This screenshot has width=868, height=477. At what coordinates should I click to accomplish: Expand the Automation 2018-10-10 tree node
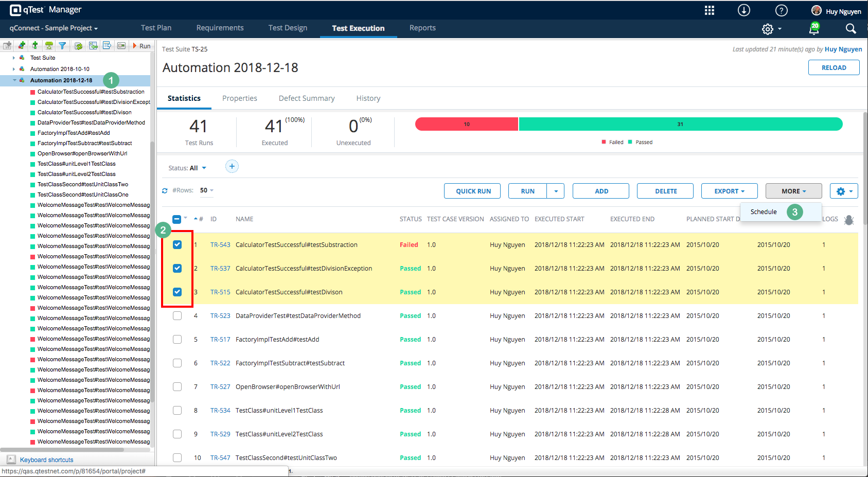[x=14, y=69]
